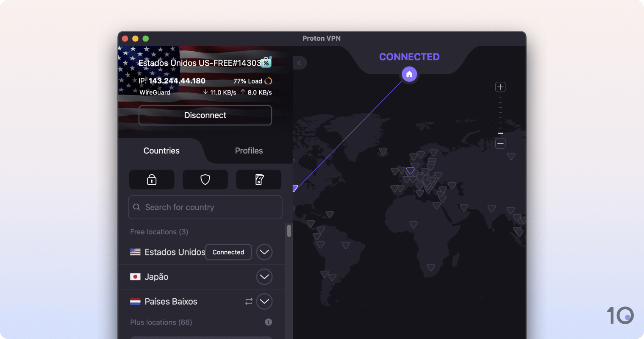Expand the Estados Unidos server list
The height and width of the screenshot is (339, 644).
click(x=264, y=252)
